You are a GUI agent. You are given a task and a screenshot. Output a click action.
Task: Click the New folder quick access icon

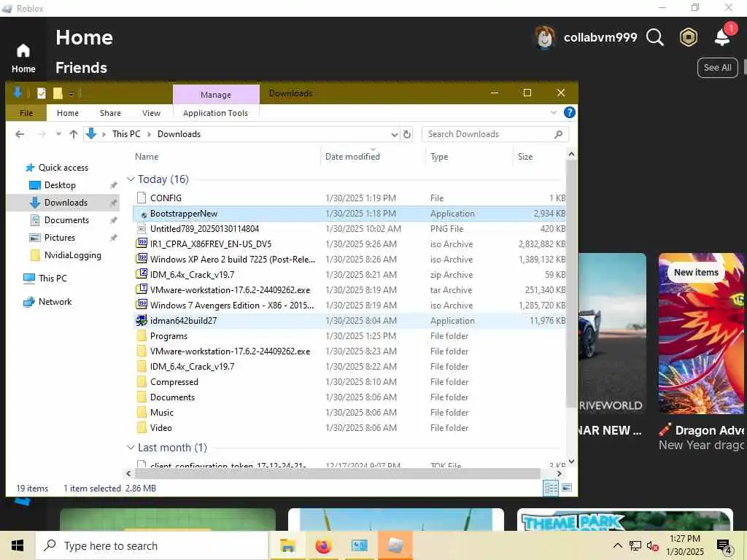click(x=58, y=93)
